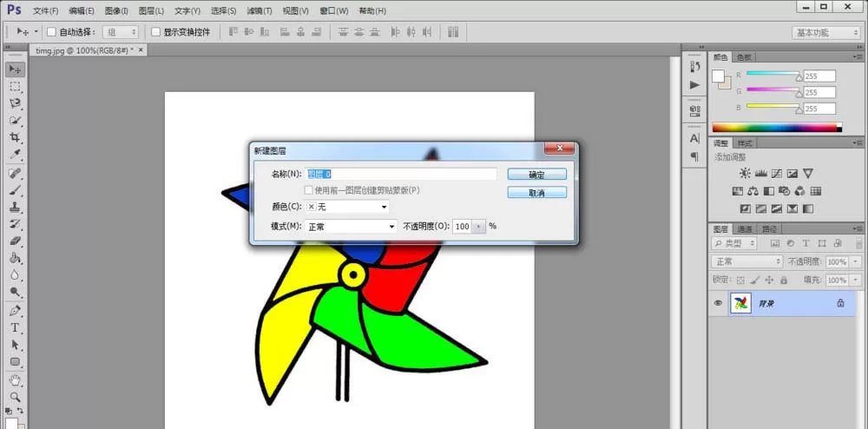Click the color spectrum ramp bar
Screen dimensions: 868x429
[x=777, y=128]
